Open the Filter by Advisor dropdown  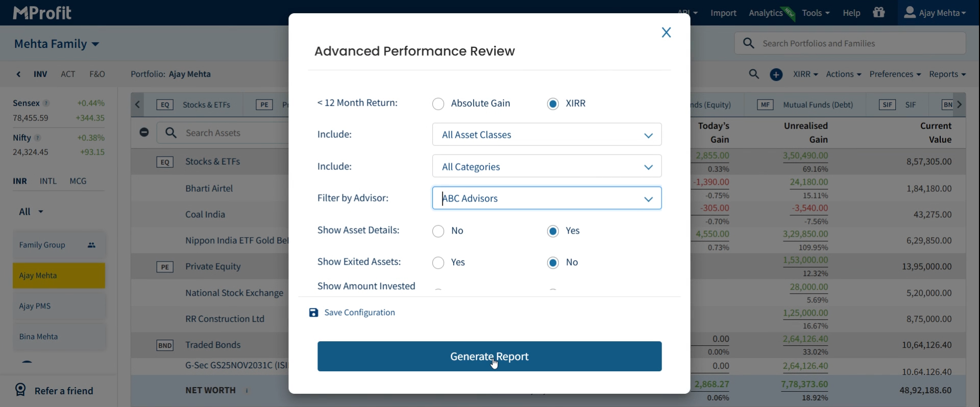pos(547,198)
